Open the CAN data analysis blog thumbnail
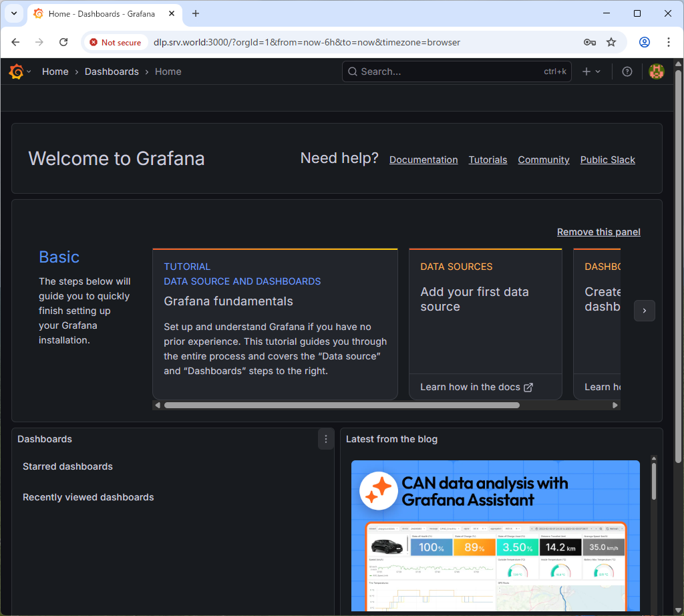Viewport: 684px width, 616px height. (x=495, y=534)
